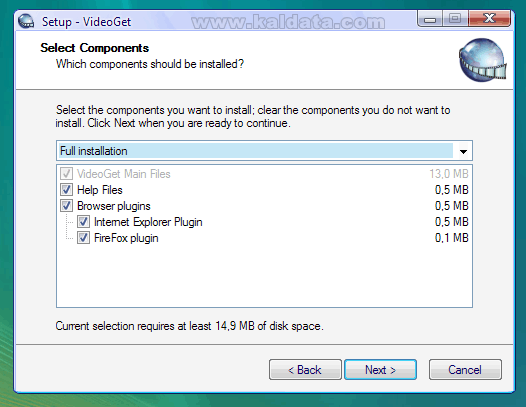Select the Browser plugins tree item label
Image resolution: width=526 pixels, height=407 pixels.
(x=114, y=206)
